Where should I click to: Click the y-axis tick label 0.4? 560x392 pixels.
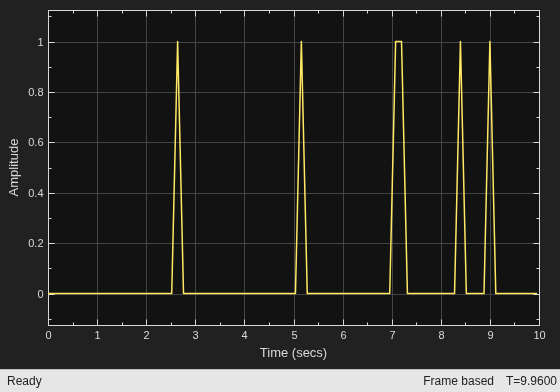click(36, 193)
